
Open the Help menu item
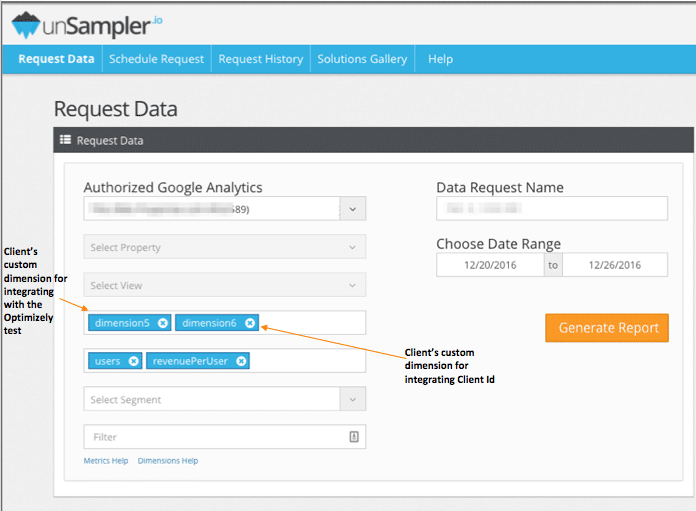tap(440, 59)
